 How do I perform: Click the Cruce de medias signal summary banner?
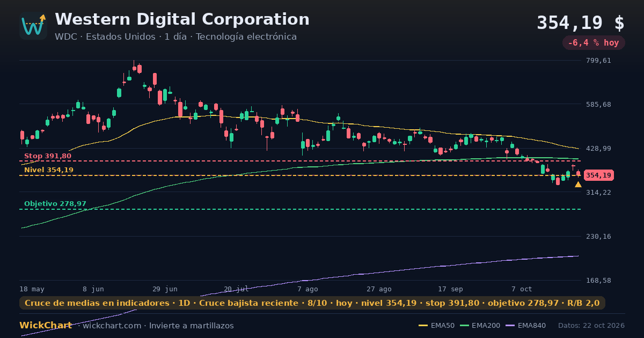[x=312, y=303]
